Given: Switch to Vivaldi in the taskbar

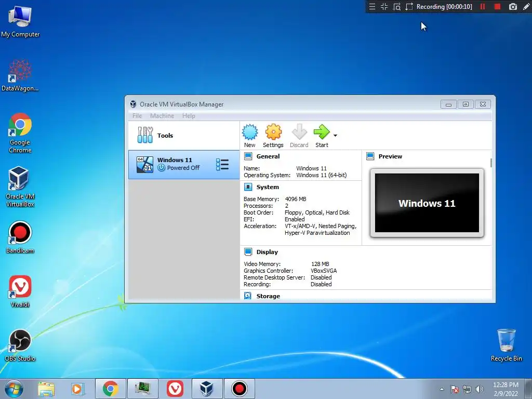Looking at the screenshot, I should coord(175,389).
